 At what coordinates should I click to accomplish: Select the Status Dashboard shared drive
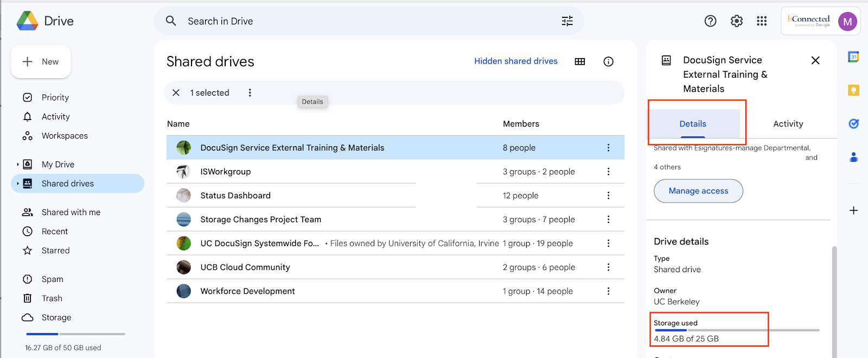click(x=395, y=196)
